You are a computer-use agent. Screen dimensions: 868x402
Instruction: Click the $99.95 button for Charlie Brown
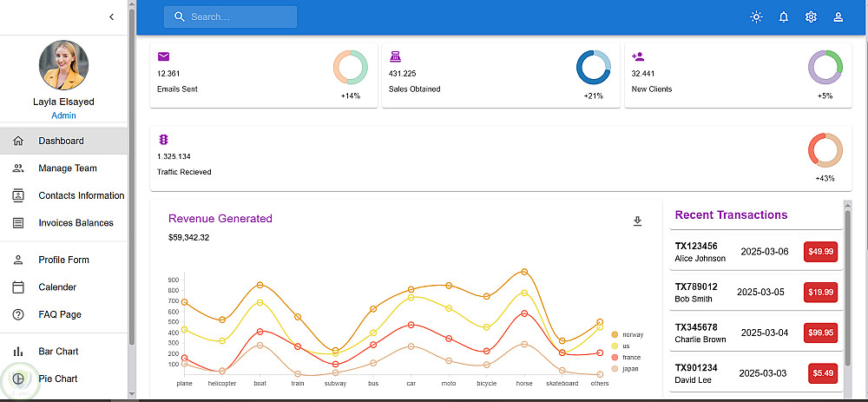[820, 333]
